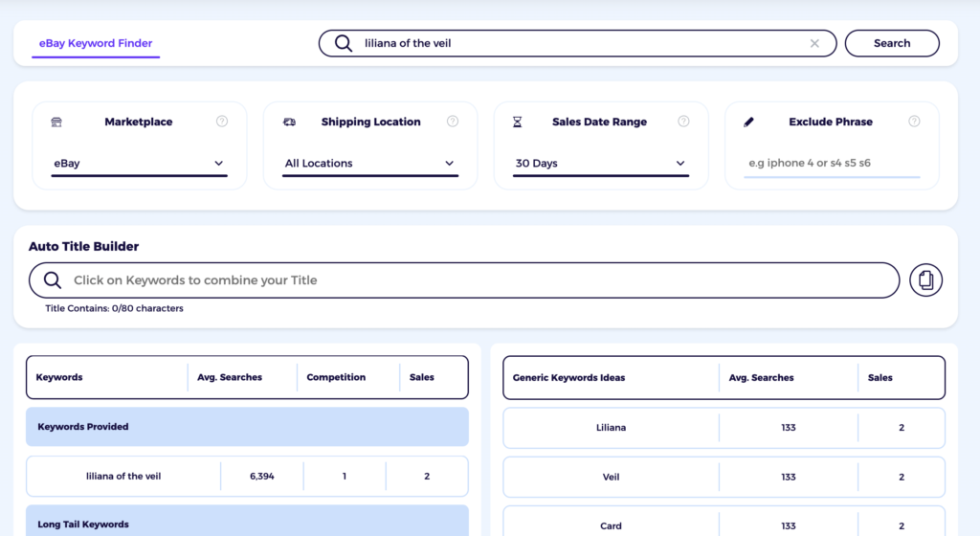Click the 'Title Contains: 0/80 characters' text

pyautogui.click(x=114, y=308)
